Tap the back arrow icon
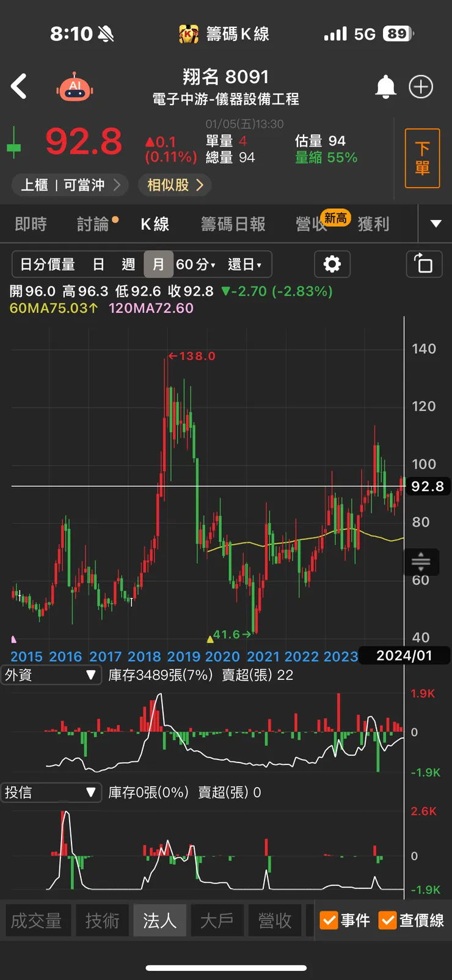The height and width of the screenshot is (980, 452). pos(19,86)
